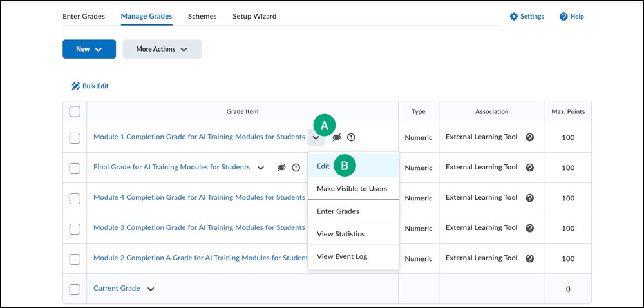This screenshot has height=308, width=644.
Task: Open Help via the question mark icon
Action: (x=563, y=16)
